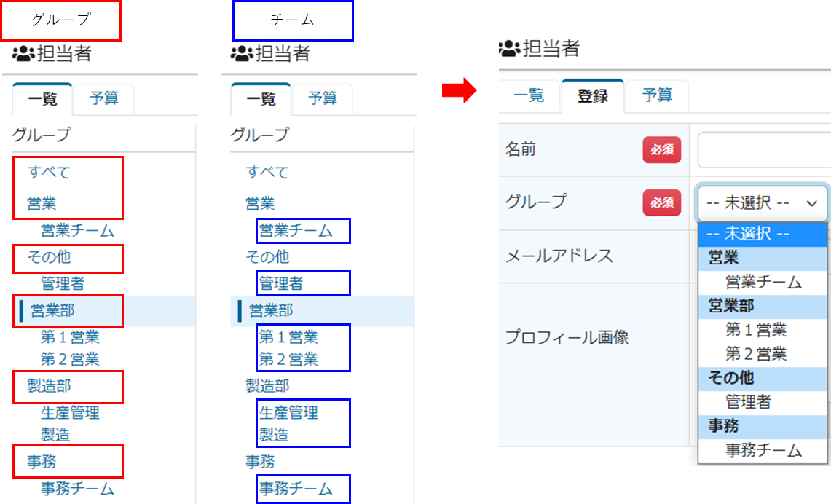Viewport: 831px width, 504px height.
Task: Click the メールアドレス field label
Action: tap(559, 256)
